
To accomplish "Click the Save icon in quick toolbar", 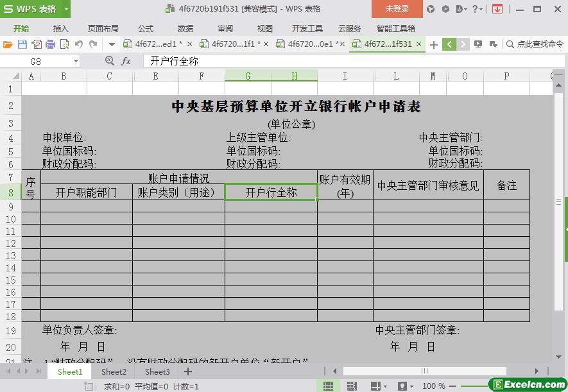I will pyautogui.click(x=22, y=44).
